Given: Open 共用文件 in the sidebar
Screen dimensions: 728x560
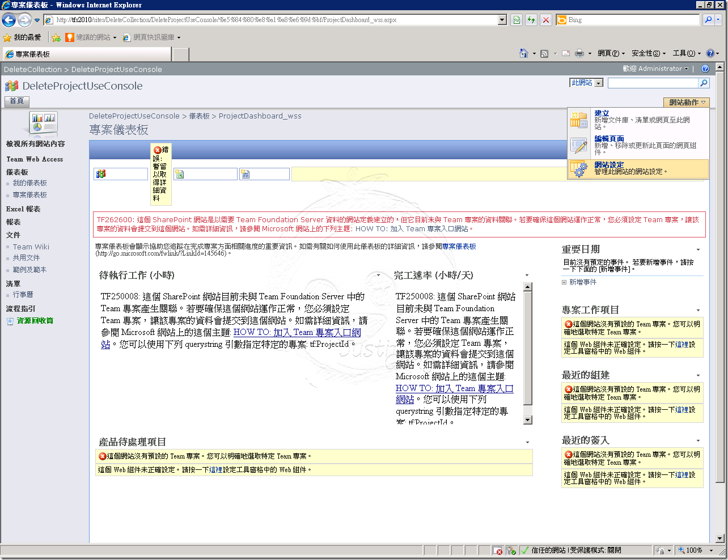Looking at the screenshot, I should click(27, 258).
